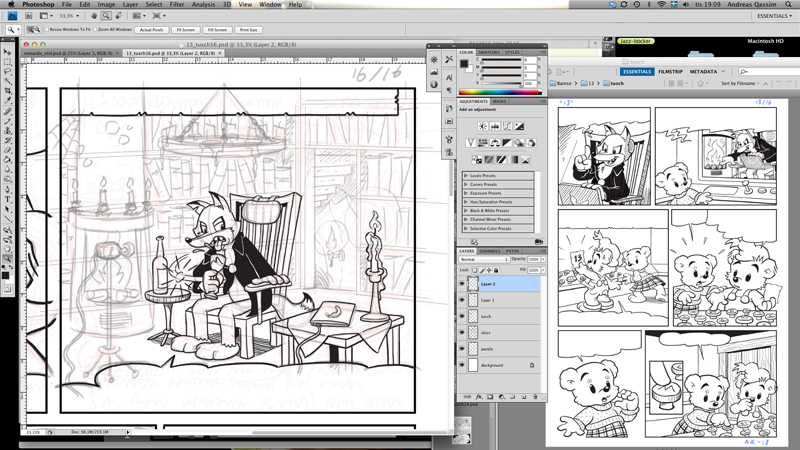Click the Fill Screen button
The height and width of the screenshot is (450, 800).
(217, 30)
